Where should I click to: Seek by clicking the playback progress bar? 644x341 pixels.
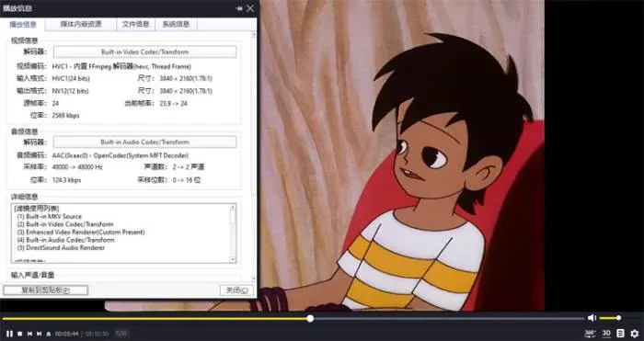(x=293, y=318)
